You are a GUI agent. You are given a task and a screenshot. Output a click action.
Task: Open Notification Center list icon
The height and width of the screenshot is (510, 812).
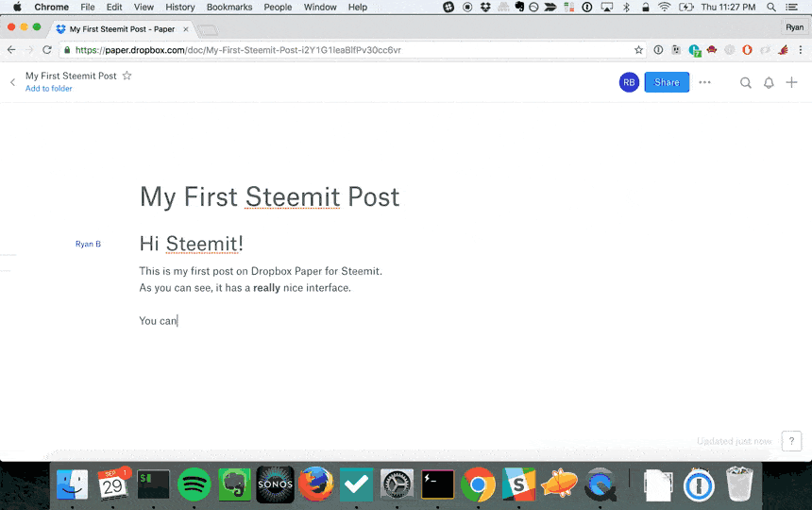pos(791,8)
